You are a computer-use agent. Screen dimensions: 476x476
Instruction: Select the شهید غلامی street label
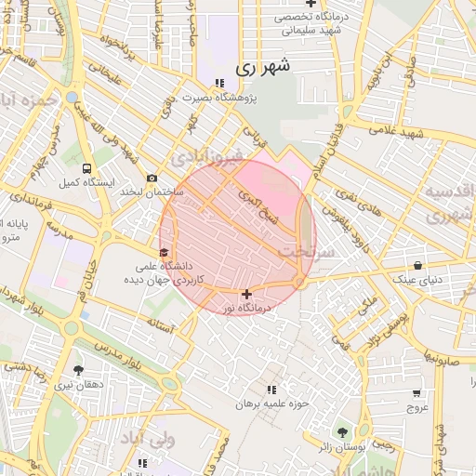[396, 132]
